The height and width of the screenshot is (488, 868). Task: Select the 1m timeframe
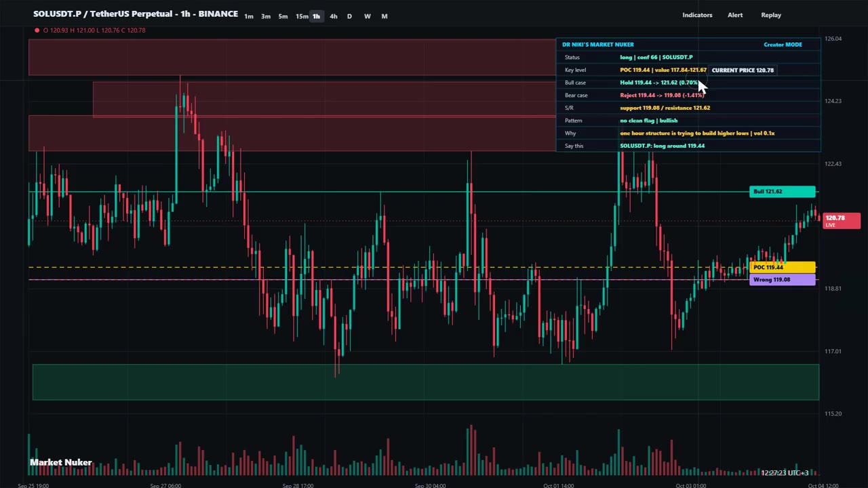pyautogui.click(x=249, y=16)
